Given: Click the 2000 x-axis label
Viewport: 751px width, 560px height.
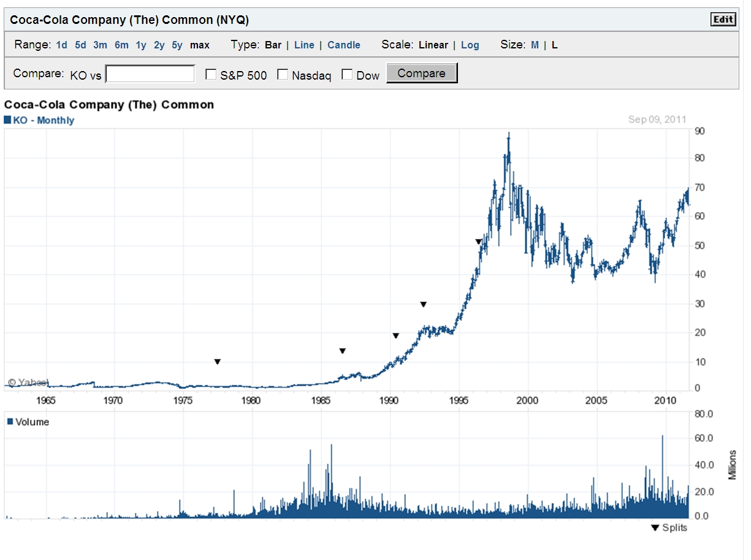Looking at the screenshot, I should [528, 400].
